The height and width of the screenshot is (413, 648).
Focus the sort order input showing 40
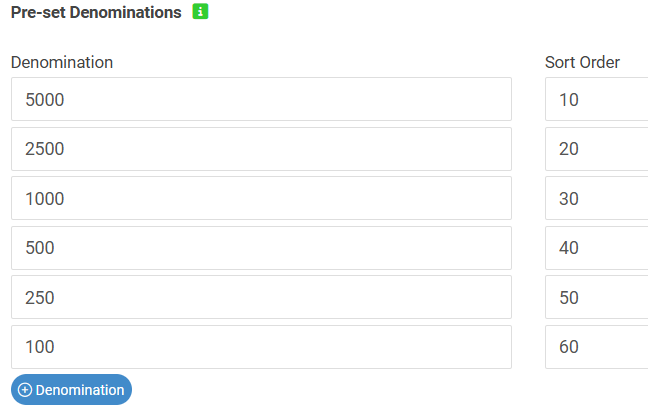(596, 248)
